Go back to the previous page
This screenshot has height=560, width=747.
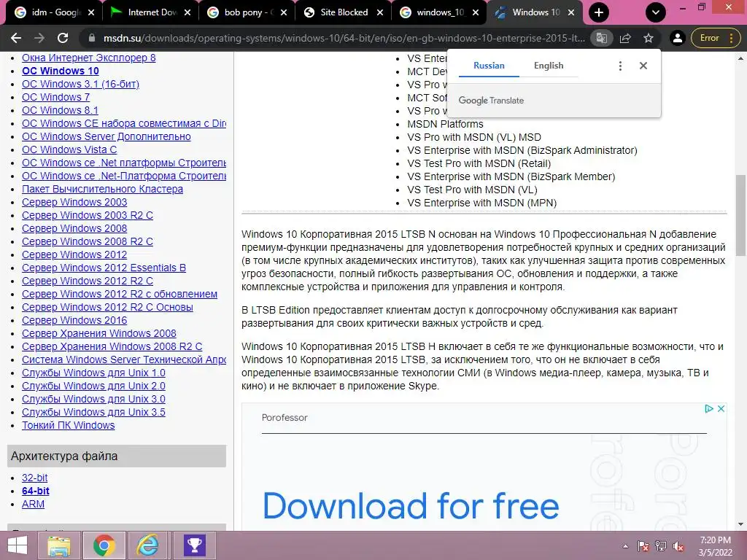[x=16, y=38]
